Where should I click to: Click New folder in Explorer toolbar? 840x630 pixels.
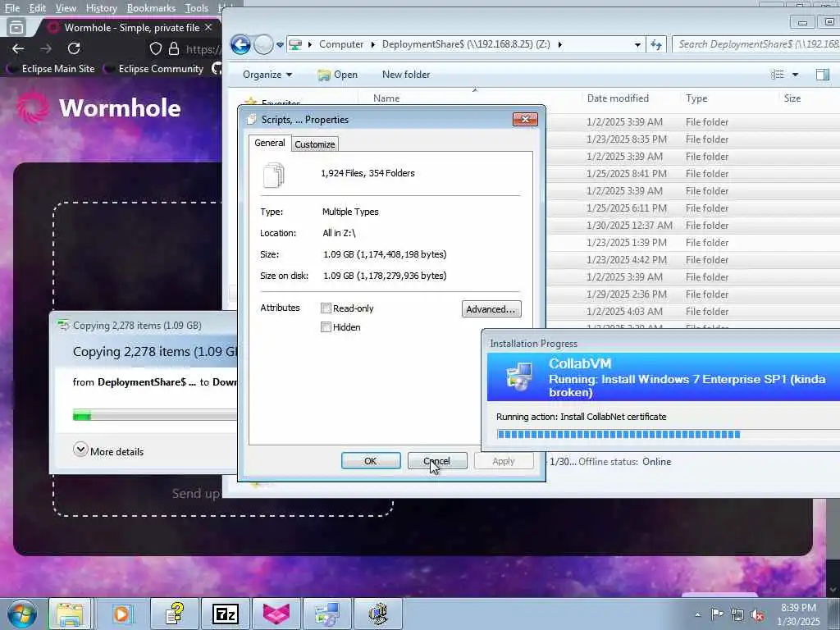click(406, 75)
